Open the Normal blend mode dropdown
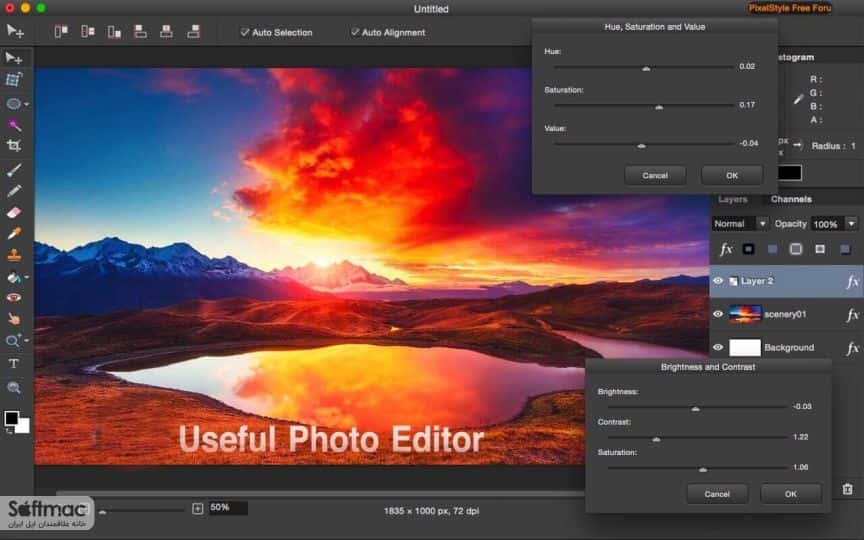This screenshot has width=864, height=540. tap(739, 224)
